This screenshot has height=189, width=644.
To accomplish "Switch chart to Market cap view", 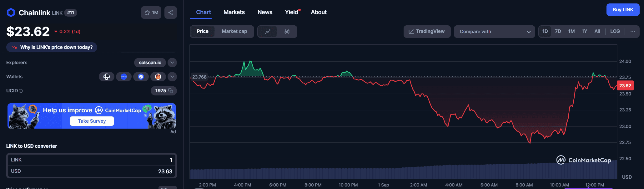I will coord(234,32).
